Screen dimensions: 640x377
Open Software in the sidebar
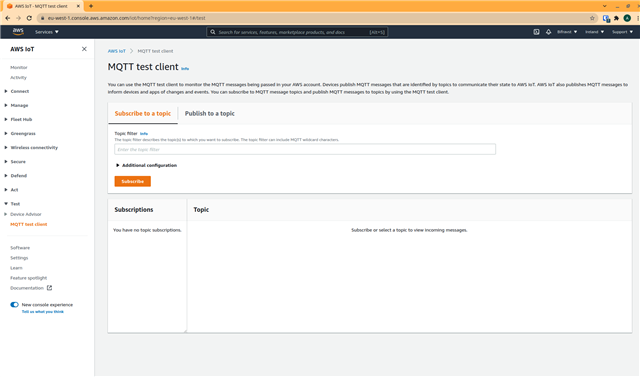(x=20, y=248)
